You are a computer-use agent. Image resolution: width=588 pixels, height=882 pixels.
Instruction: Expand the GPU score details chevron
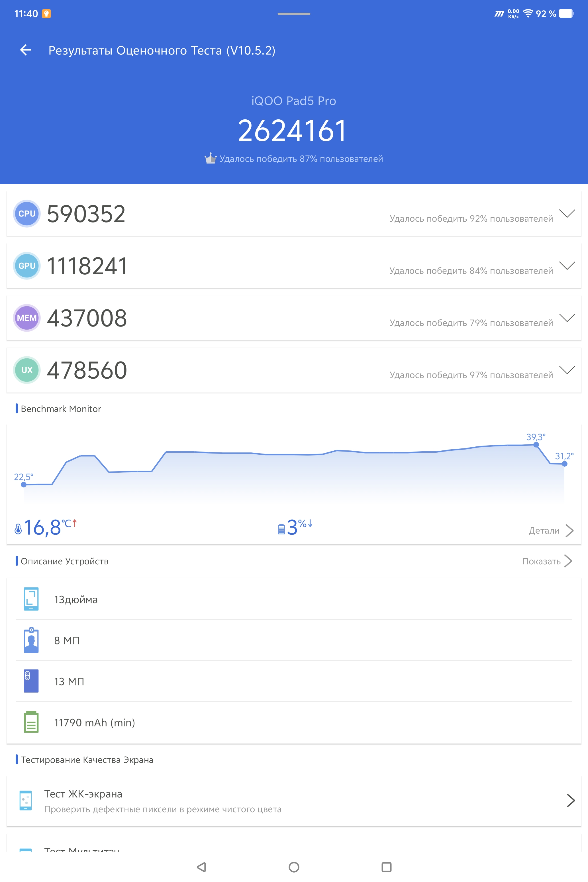pos(567,266)
